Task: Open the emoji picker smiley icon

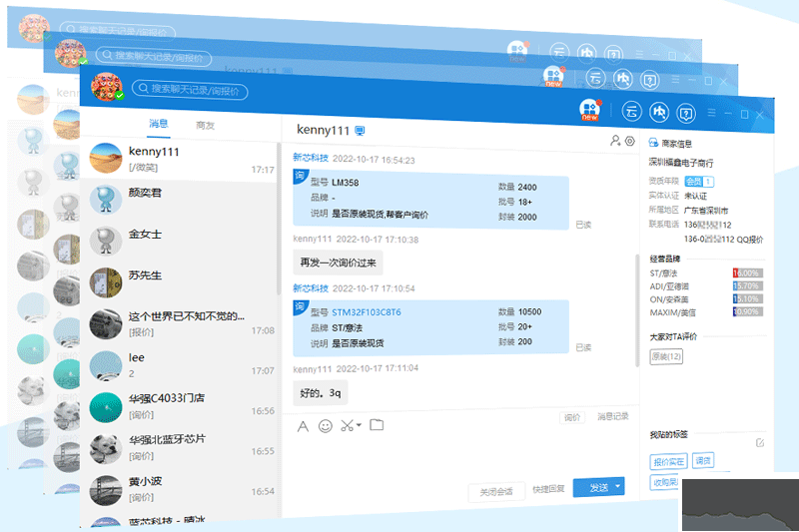Action: (x=326, y=426)
